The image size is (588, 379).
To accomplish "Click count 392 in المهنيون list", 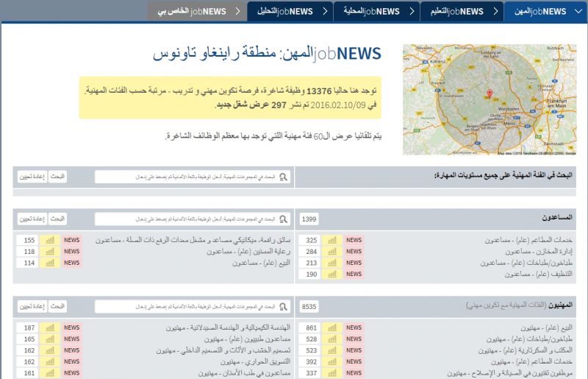I will click(311, 362).
